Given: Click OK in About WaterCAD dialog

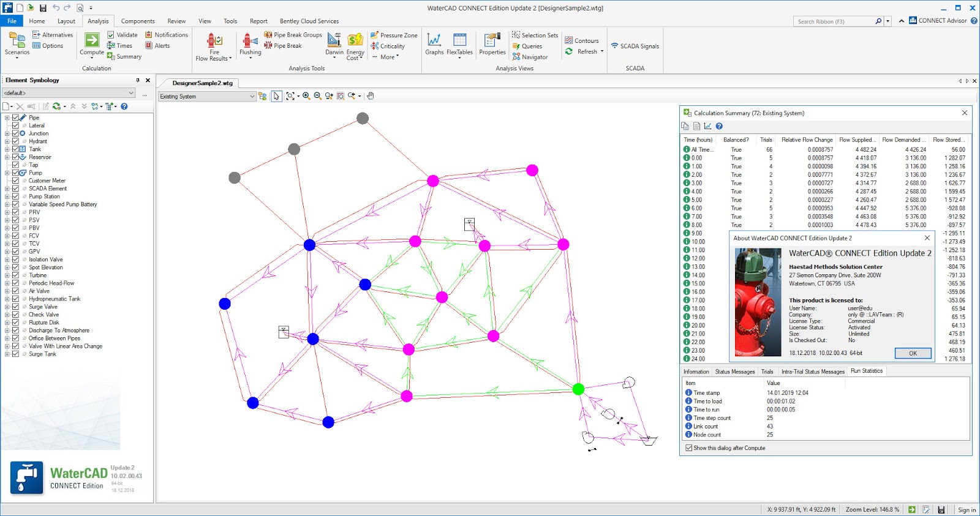Looking at the screenshot, I should click(913, 353).
